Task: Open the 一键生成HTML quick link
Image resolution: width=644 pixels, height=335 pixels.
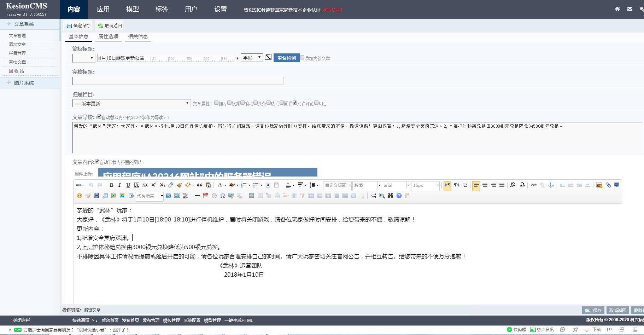Action: click(239, 320)
